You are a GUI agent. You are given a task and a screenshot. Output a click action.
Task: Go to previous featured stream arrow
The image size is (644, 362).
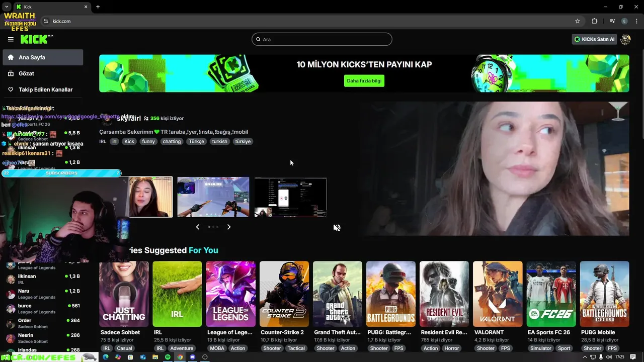tap(197, 227)
